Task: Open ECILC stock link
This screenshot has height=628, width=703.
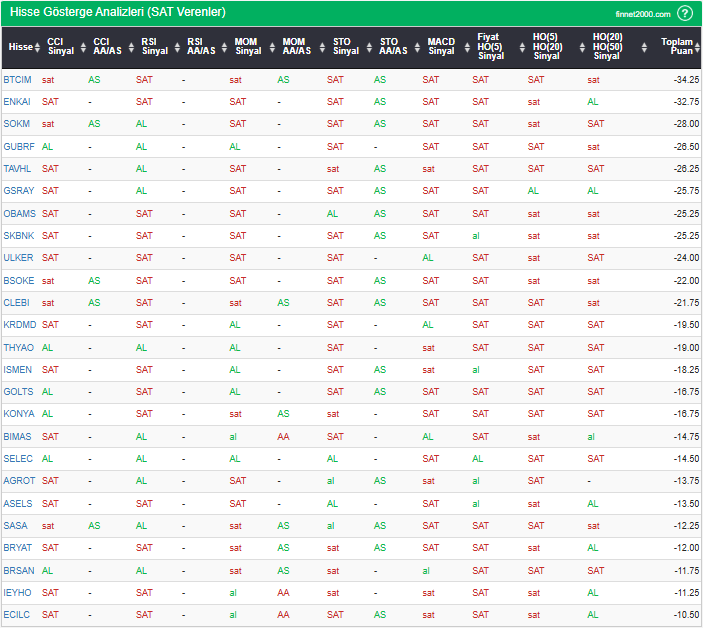Action: pyautogui.click(x=17, y=615)
